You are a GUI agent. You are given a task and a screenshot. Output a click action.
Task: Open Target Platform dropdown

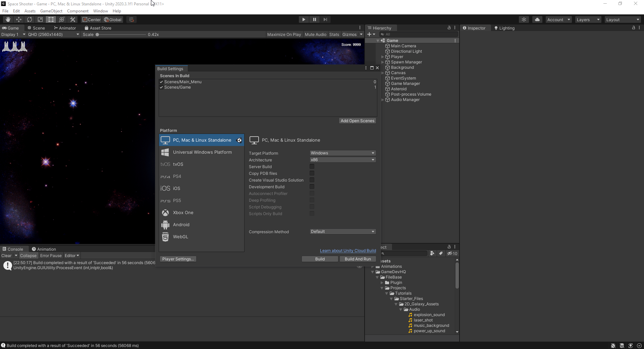[x=342, y=153]
